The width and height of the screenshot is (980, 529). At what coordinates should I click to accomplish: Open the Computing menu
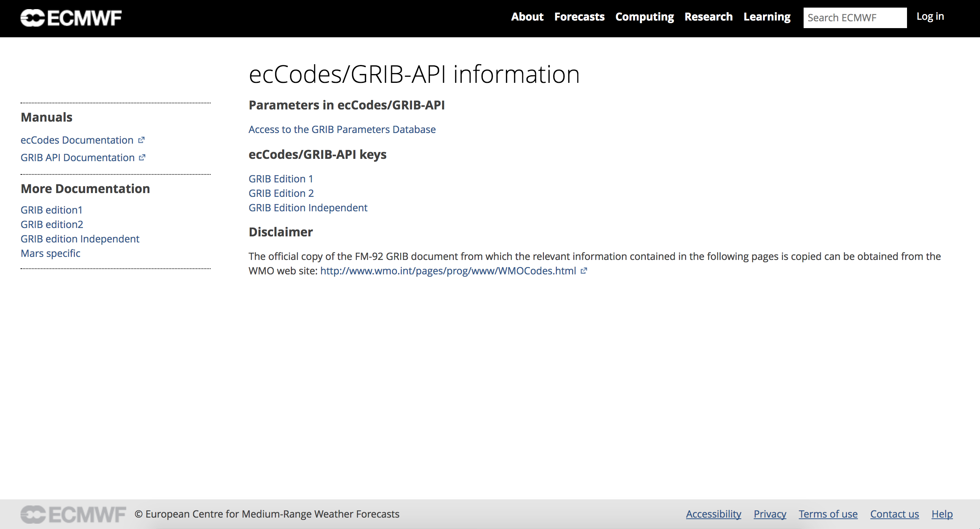pyautogui.click(x=644, y=17)
